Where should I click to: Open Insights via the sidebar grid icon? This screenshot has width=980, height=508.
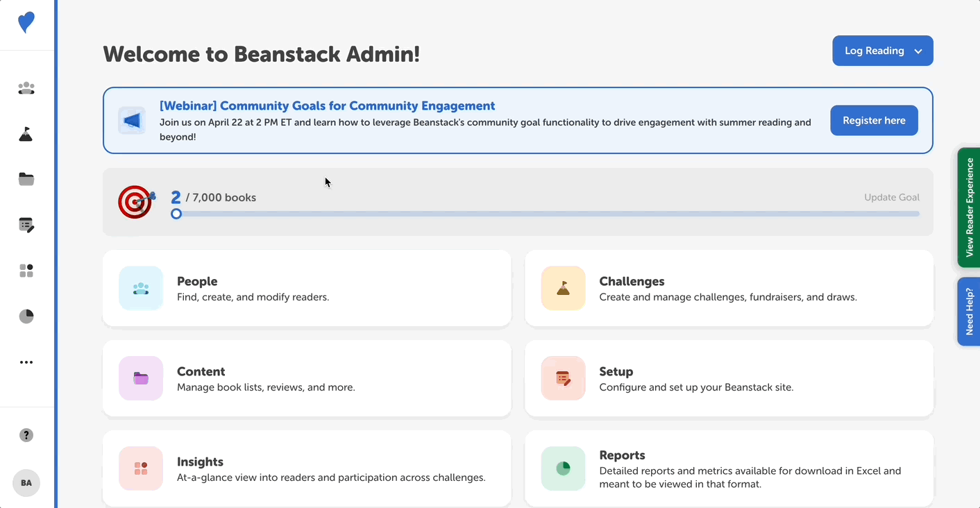[x=26, y=271]
